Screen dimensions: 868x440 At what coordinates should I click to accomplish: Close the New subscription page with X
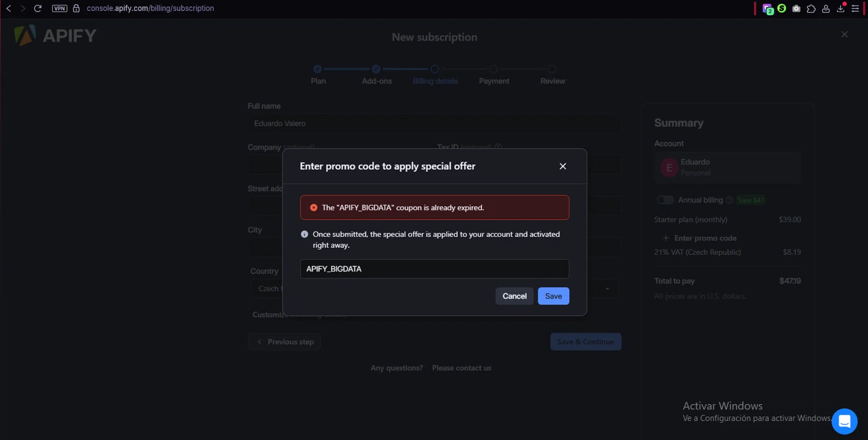click(x=845, y=34)
